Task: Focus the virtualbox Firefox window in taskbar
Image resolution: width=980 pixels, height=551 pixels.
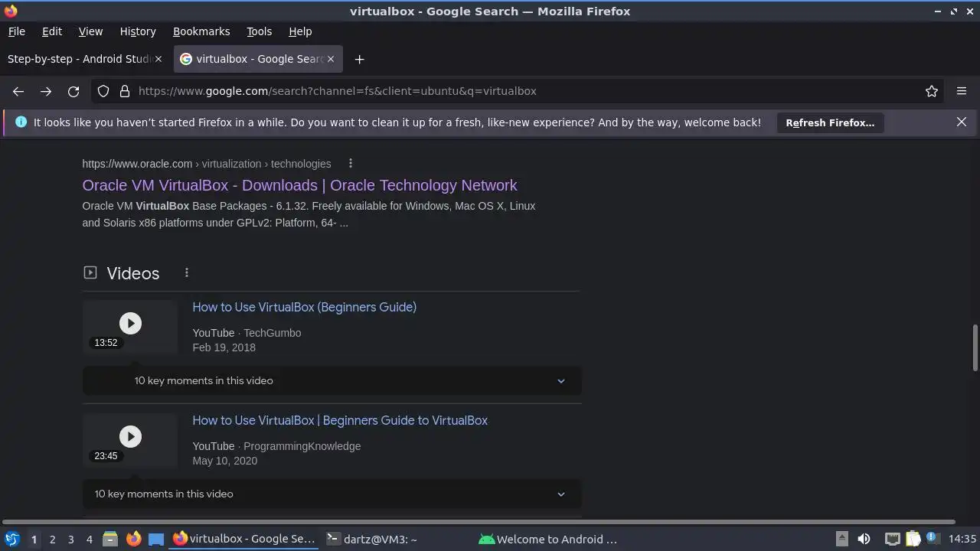Action: tap(243, 539)
